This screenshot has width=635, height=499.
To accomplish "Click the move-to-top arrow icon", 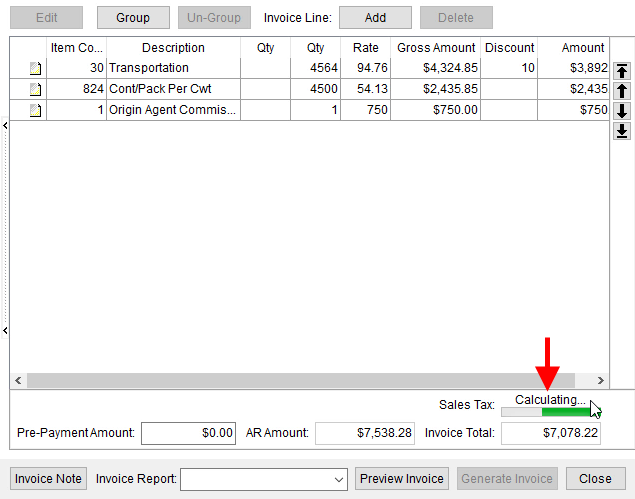I will 621,71.
